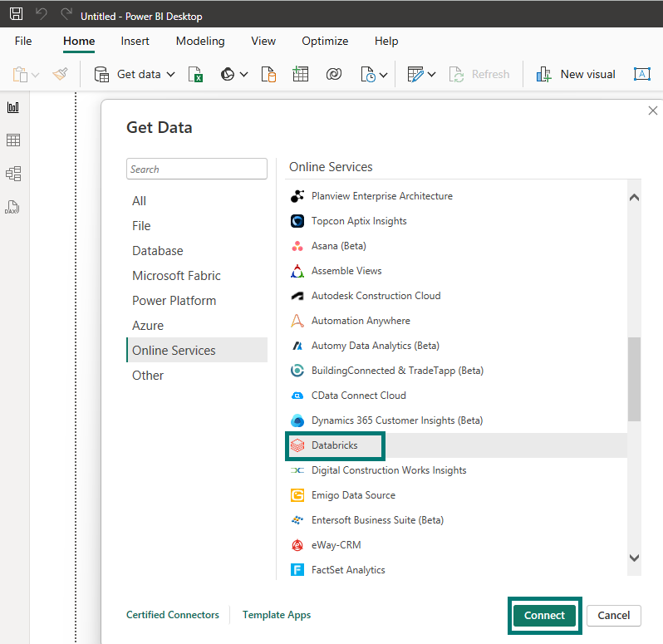Expand the Get data dropdown
The image size is (663, 644).
pos(170,74)
